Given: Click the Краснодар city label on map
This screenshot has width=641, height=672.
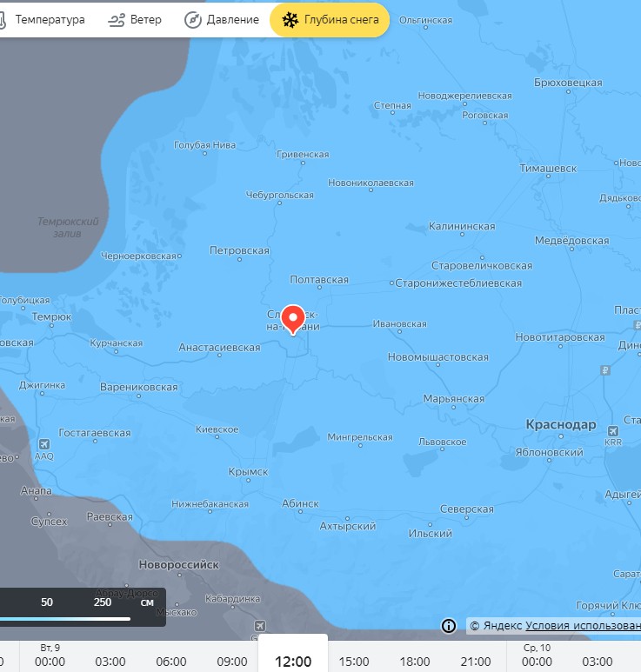Looking at the screenshot, I should (561, 425).
